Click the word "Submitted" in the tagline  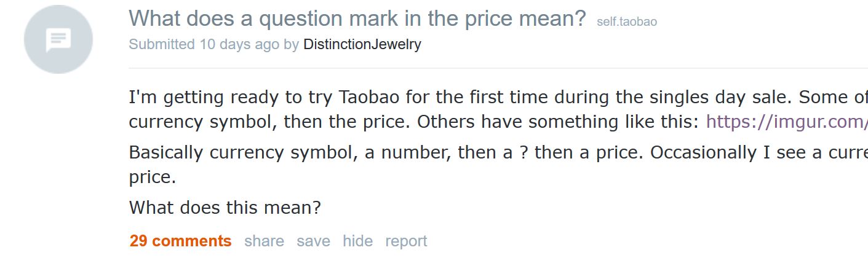(162, 44)
